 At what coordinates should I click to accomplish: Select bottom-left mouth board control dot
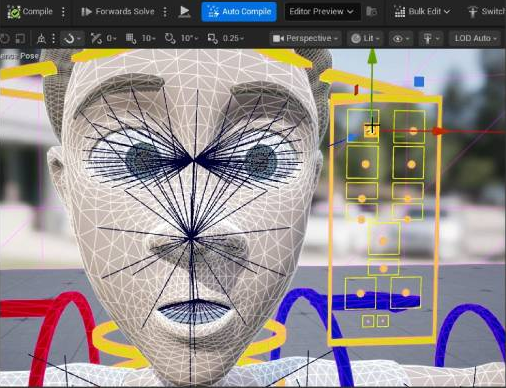coord(360,293)
